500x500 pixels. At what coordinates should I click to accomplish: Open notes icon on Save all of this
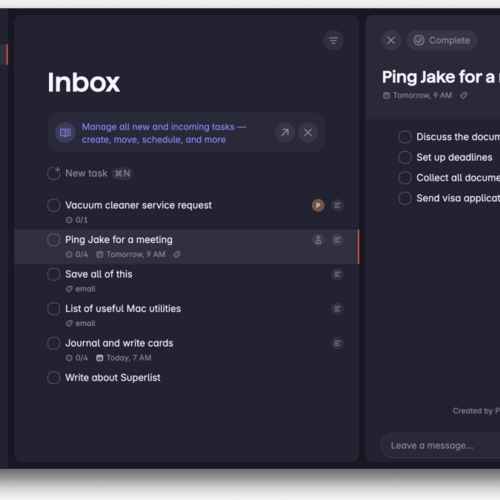pos(337,274)
